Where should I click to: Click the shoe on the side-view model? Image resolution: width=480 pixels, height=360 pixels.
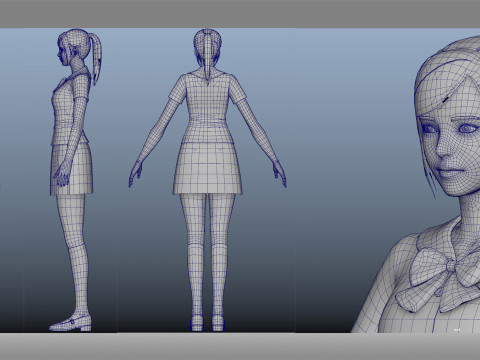click(71, 323)
